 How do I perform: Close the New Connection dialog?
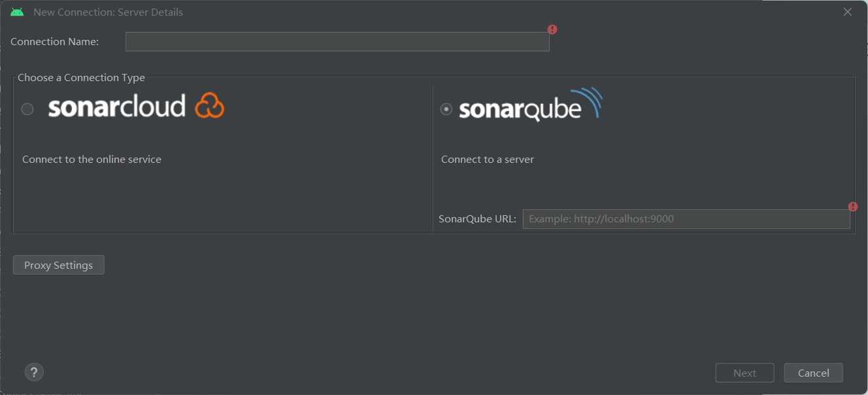pyautogui.click(x=848, y=11)
